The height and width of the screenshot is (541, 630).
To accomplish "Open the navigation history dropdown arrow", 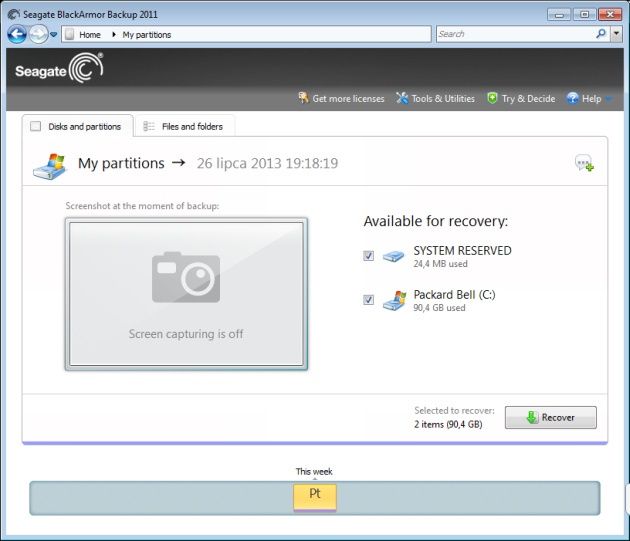I will click(53, 35).
